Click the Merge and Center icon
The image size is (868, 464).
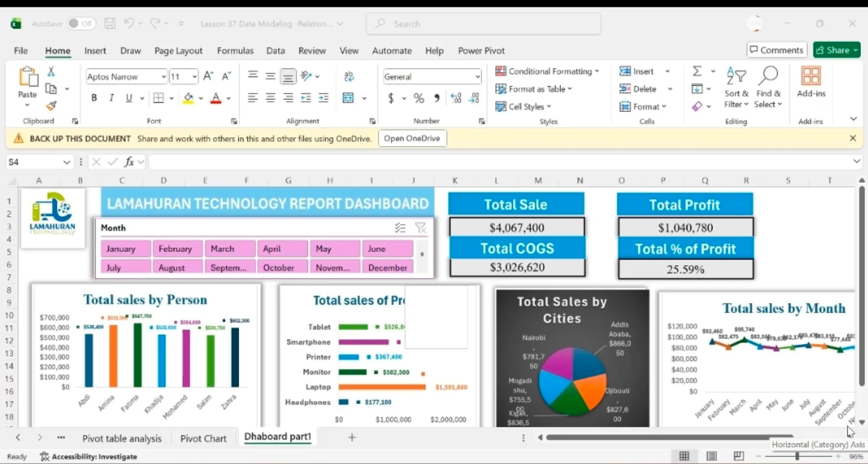[x=348, y=98]
